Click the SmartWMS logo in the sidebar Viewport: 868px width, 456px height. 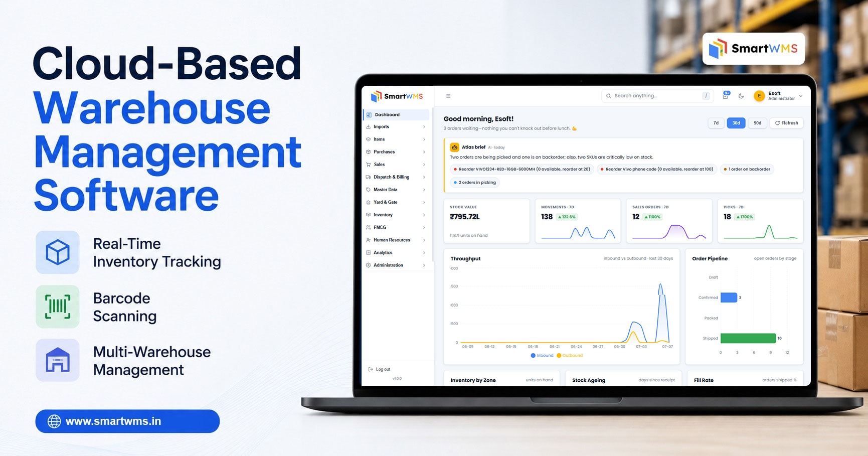(397, 96)
